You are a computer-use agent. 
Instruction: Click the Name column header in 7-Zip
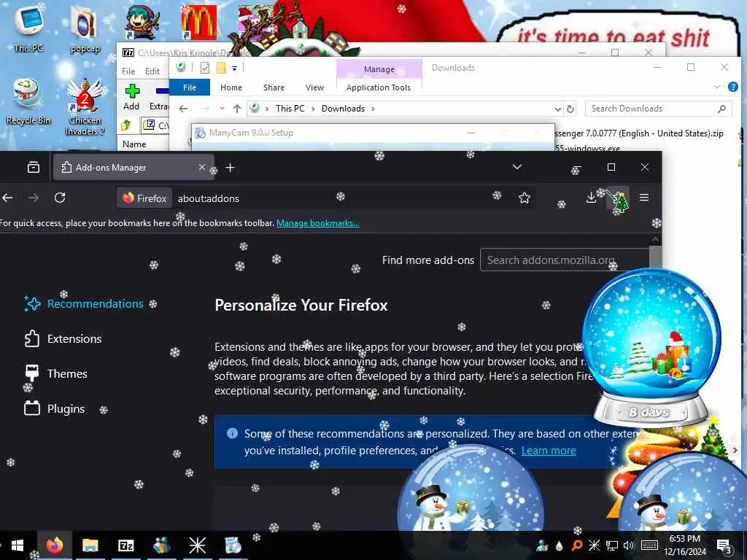[x=134, y=144]
